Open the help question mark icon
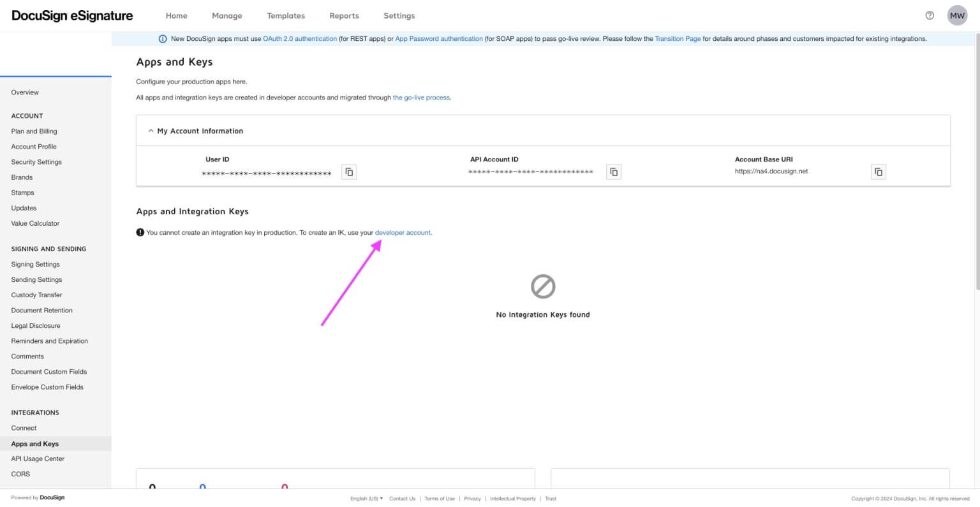Image resolution: width=980 pixels, height=507 pixels. pyautogui.click(x=930, y=15)
